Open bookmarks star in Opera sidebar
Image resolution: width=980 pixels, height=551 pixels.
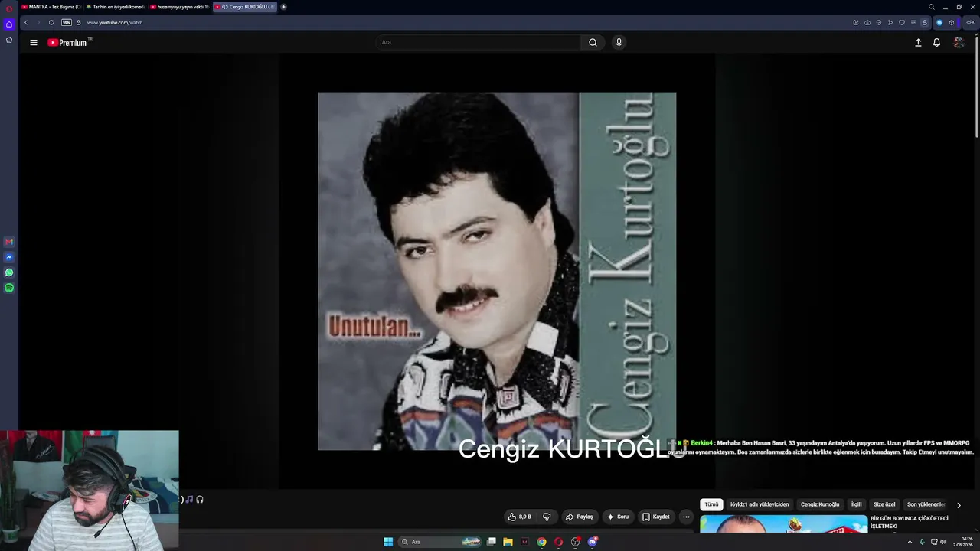coord(9,40)
